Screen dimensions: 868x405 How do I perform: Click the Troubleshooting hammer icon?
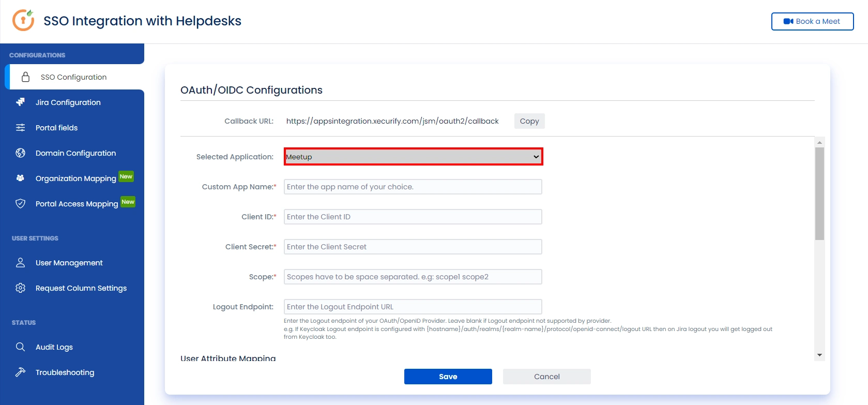pos(21,372)
